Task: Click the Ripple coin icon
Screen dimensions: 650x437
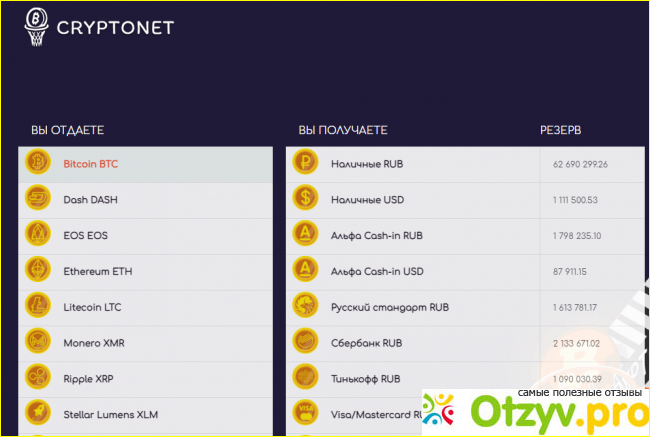Action: coord(39,379)
